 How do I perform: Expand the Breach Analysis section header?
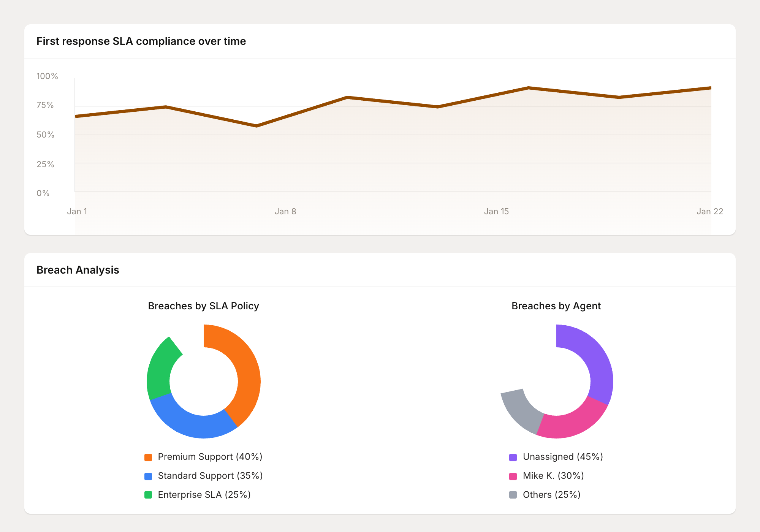click(x=78, y=270)
